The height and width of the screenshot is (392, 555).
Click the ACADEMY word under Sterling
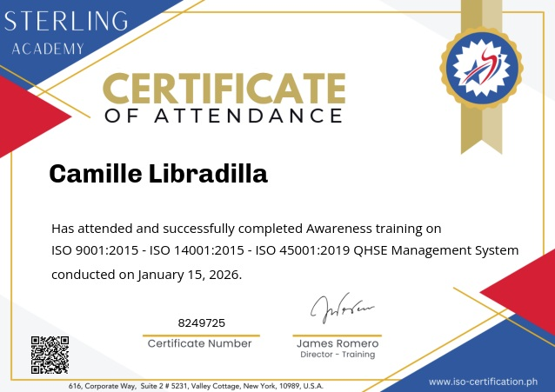(48, 49)
